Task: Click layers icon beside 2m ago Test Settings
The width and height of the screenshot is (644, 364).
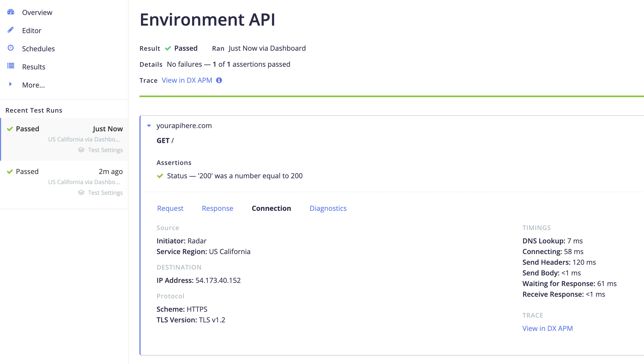Action: [x=81, y=192]
